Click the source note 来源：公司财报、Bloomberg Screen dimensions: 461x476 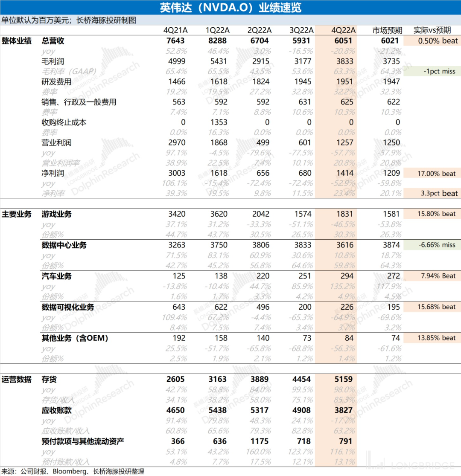[x=73, y=471]
